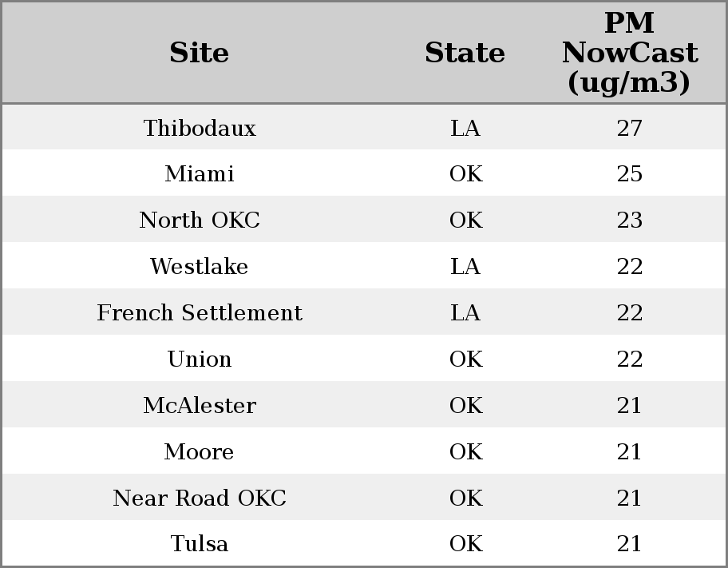The image size is (728, 568).
Task: Click the Site column header
Action: point(200,53)
